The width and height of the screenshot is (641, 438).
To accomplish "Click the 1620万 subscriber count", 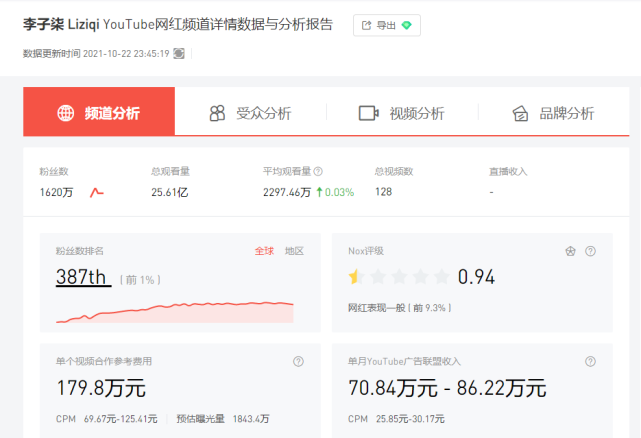I will pos(56,192).
